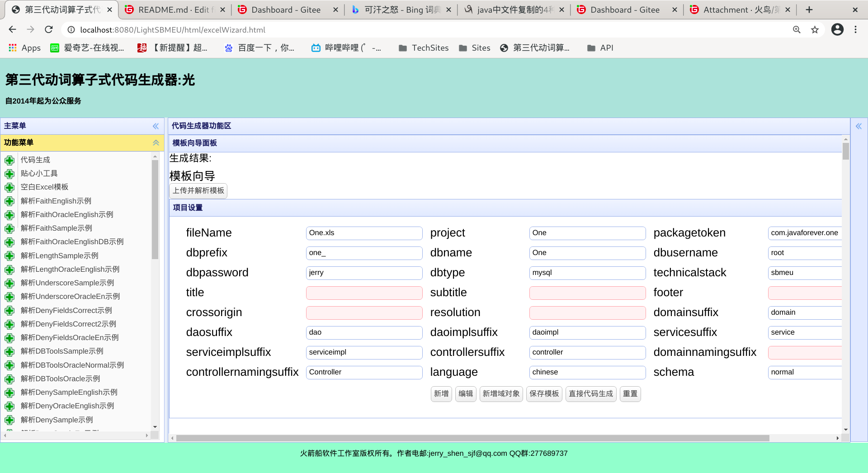The height and width of the screenshot is (473, 868).
Task: Click the browser address bar URL
Action: (x=173, y=30)
